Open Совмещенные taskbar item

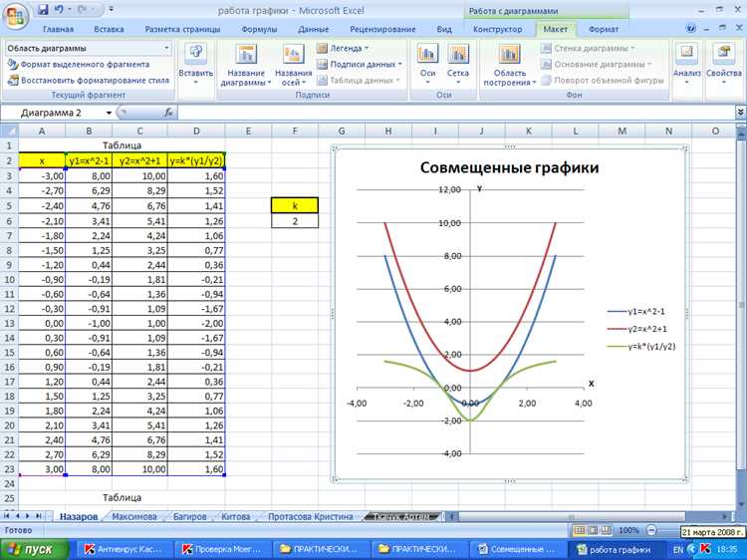[517, 549]
